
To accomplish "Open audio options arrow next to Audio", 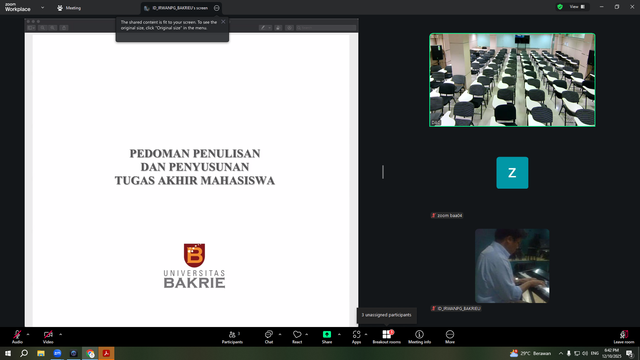I will [28, 334].
